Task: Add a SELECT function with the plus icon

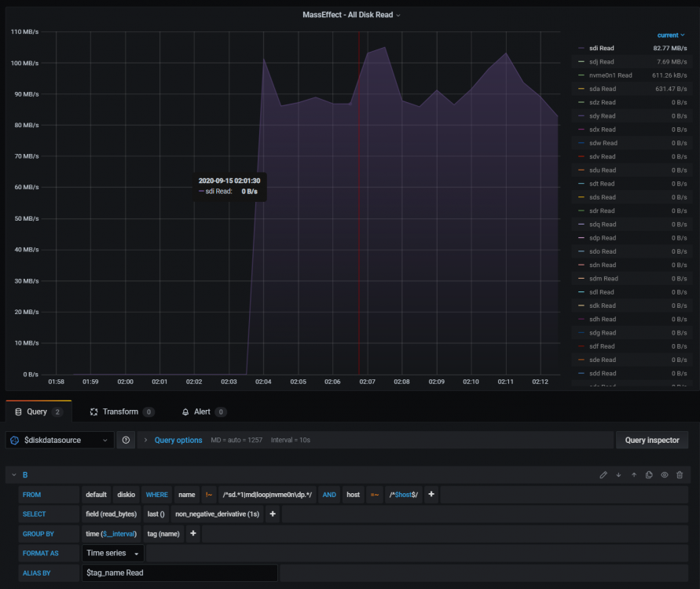Action: coord(273,514)
